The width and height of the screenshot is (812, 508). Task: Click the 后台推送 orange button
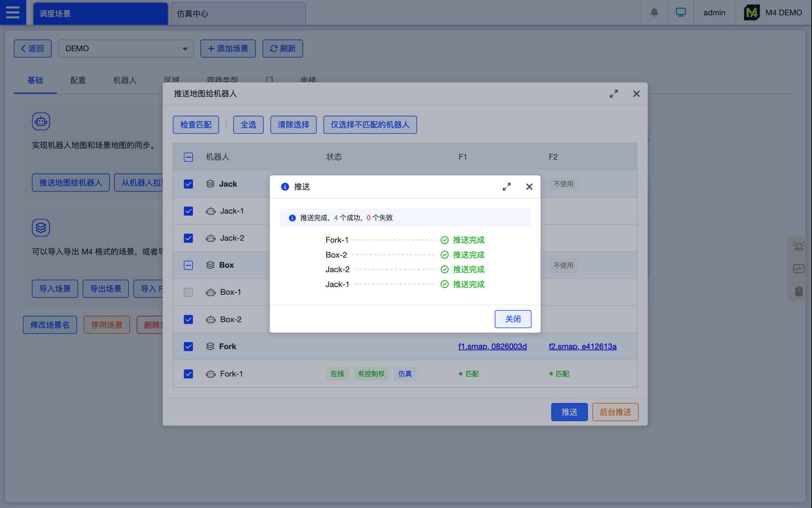tap(615, 412)
